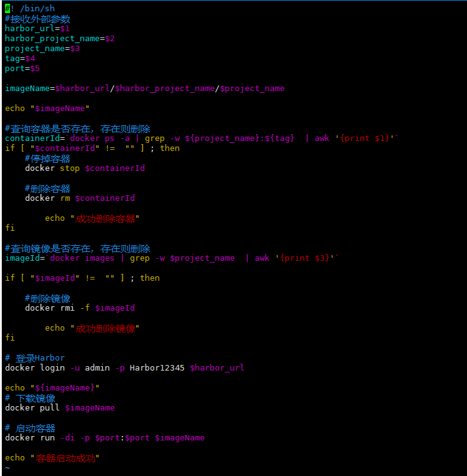Place cursor on 'harbor_url=$1' line
Image resolution: width=467 pixels, height=476 pixels.
coord(37,29)
